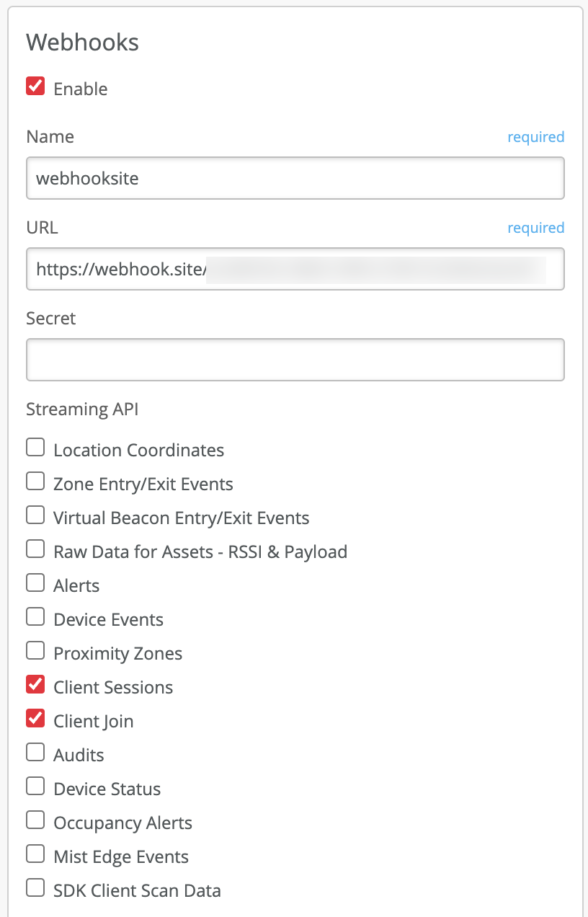This screenshot has width=588, height=917.
Task: Click the webhook URL input field
Action: 295,269
